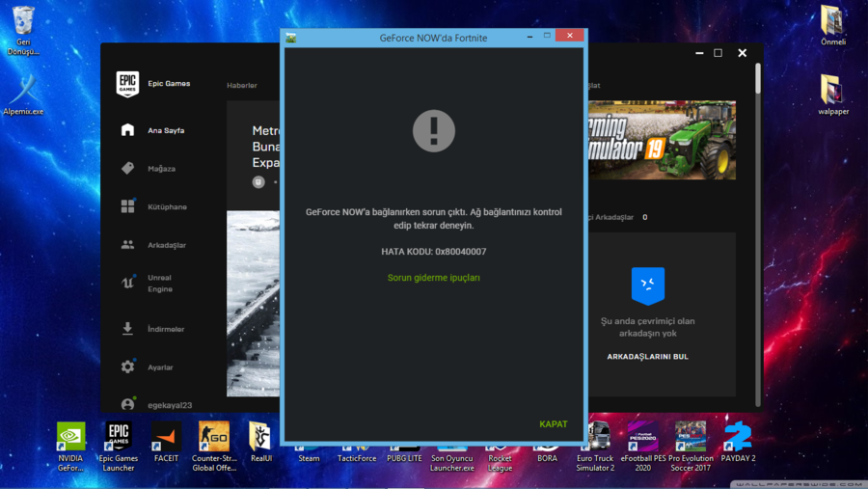Click the Epic Games logo in launcher
Image resolution: width=868 pixels, height=489 pixels.
coord(127,84)
